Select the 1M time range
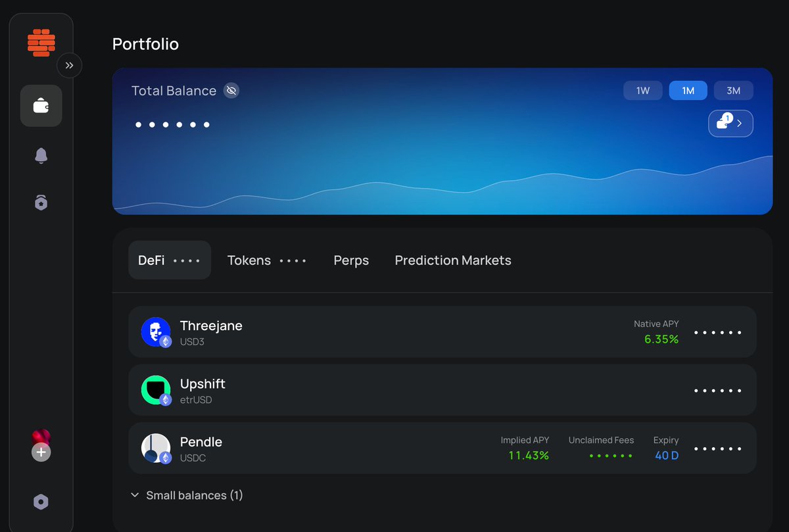 point(688,91)
